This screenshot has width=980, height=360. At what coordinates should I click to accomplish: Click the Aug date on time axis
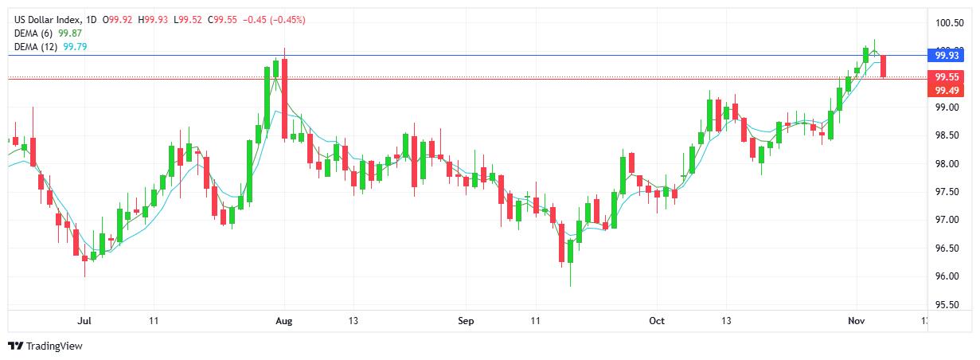(284, 321)
